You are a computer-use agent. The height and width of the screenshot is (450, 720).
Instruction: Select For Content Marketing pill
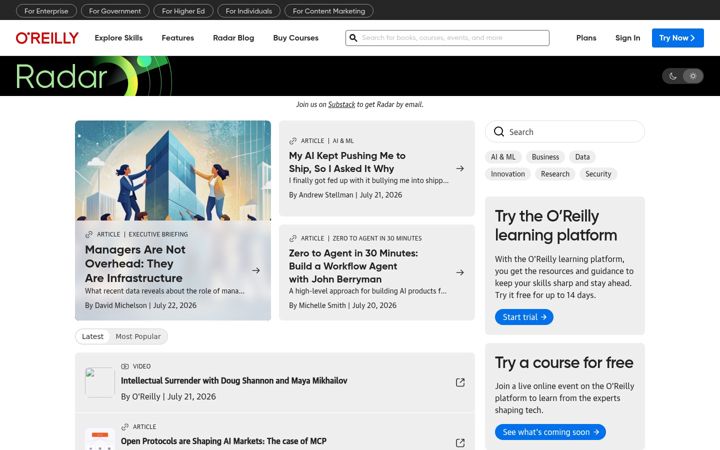[329, 11]
